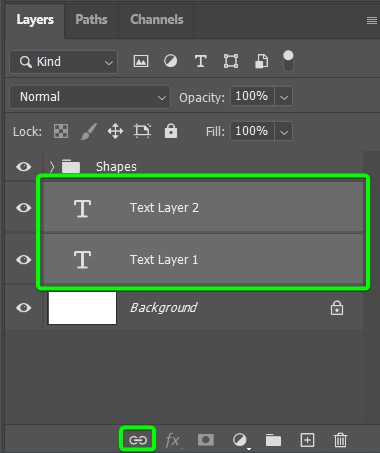The image size is (380, 453).
Task: Delete layer with trash icon
Action: (x=340, y=440)
